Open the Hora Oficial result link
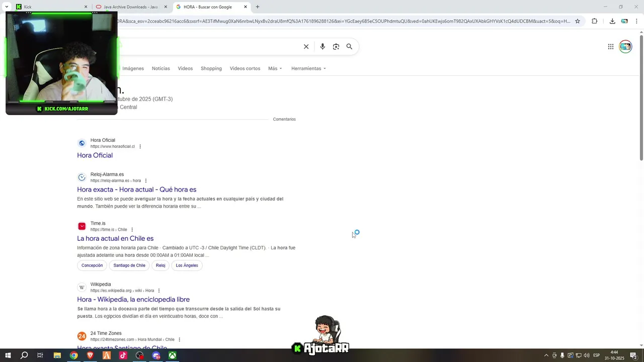The width and height of the screenshot is (644, 362). pyautogui.click(x=95, y=155)
